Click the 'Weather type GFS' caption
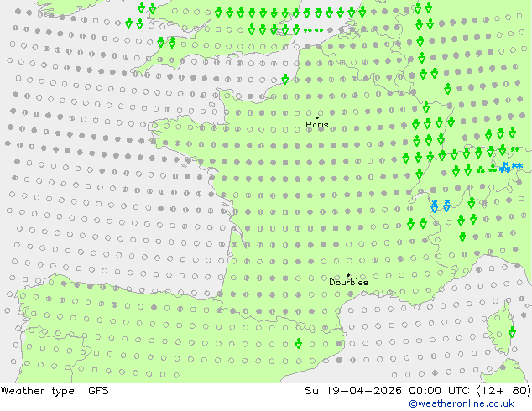Image resolution: width=532 pixels, height=411 pixels. click(55, 391)
